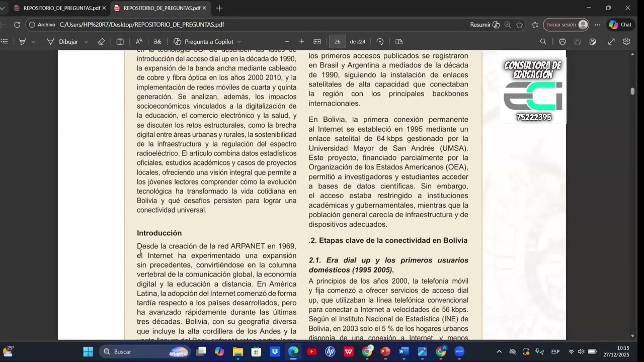Viewport: 644px width, 362px height.
Task: Click Pregunta a Copilot button
Action: (204, 42)
